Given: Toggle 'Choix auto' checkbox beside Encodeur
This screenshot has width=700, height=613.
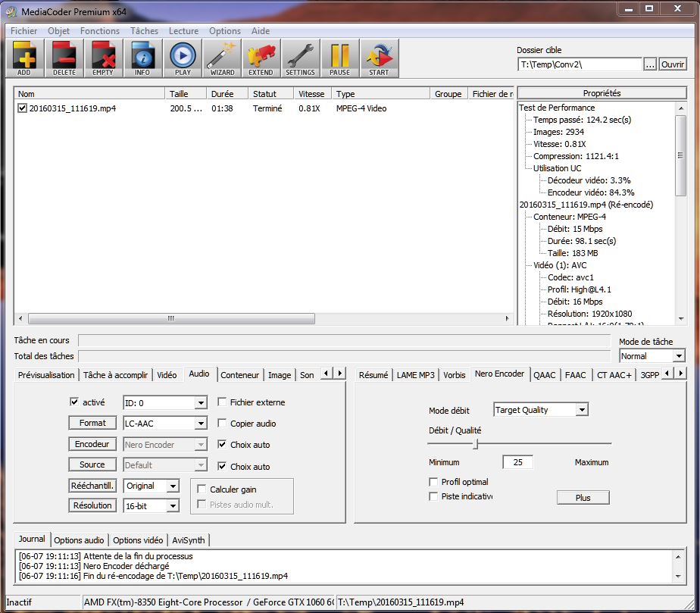Looking at the screenshot, I should coord(221,444).
